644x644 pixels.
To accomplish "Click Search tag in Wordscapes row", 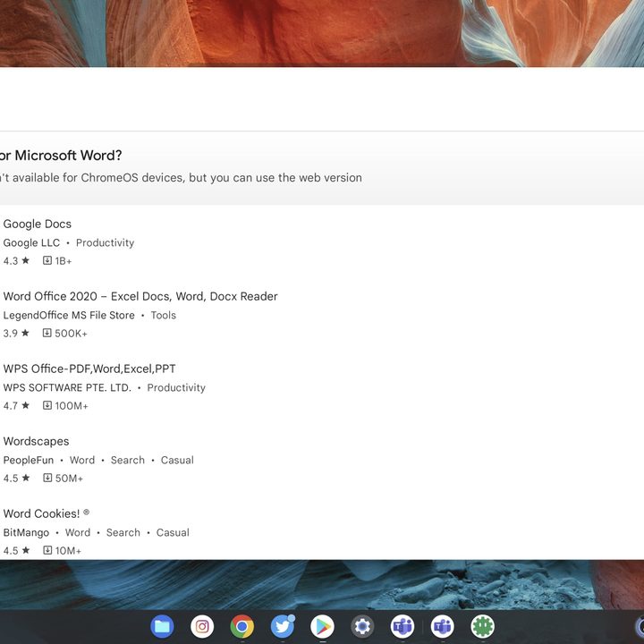I will [x=128, y=460].
